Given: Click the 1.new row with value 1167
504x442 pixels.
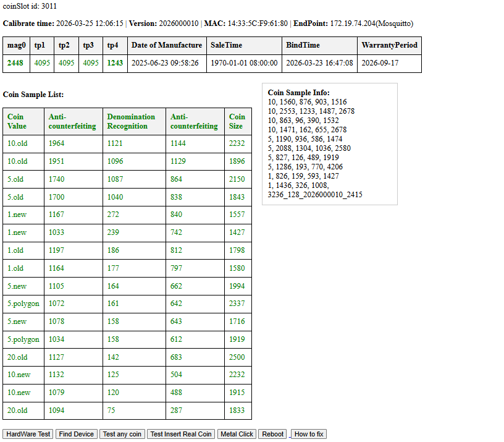Looking at the screenshot, I should [127, 215].
